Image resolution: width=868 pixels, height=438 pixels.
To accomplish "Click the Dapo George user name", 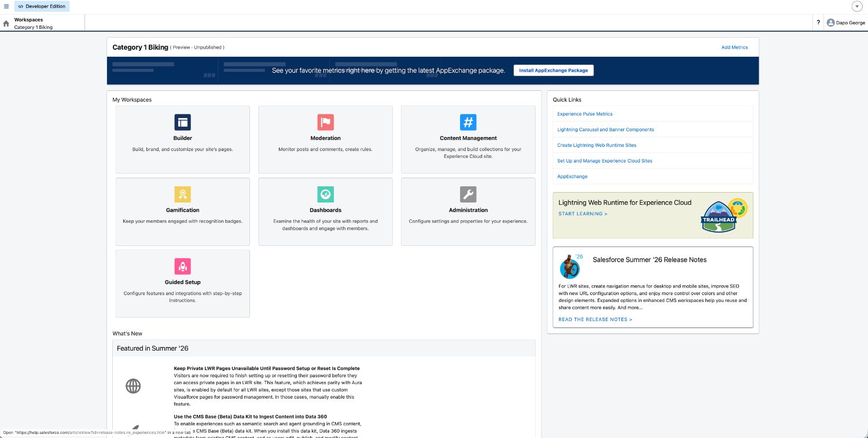I will (851, 23).
